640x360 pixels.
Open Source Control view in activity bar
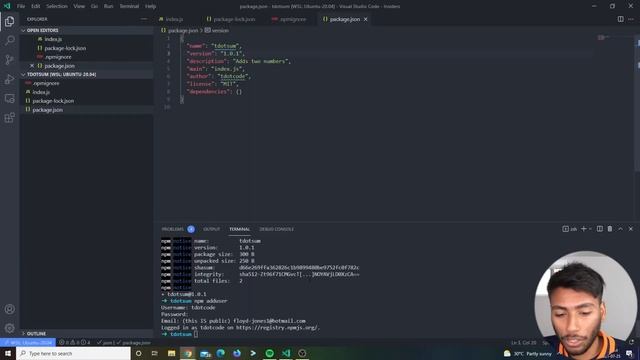9,60
